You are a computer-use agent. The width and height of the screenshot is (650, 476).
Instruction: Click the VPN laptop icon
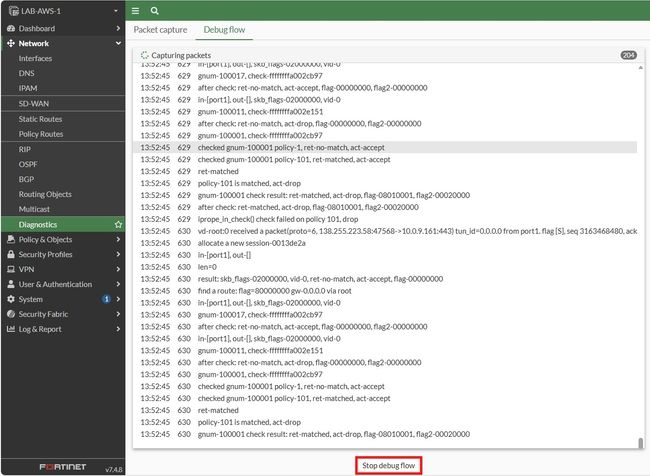click(11, 269)
